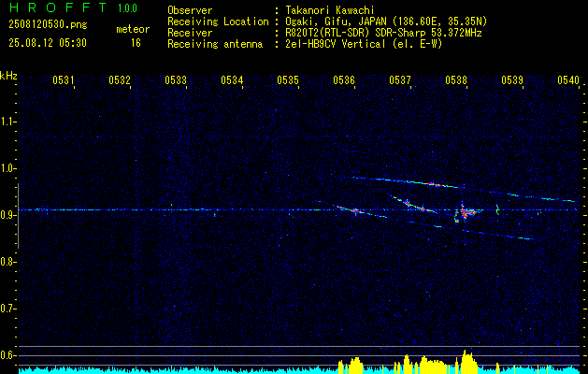
Task: Click the 0.8 kHz axis label
Action: 7,262
